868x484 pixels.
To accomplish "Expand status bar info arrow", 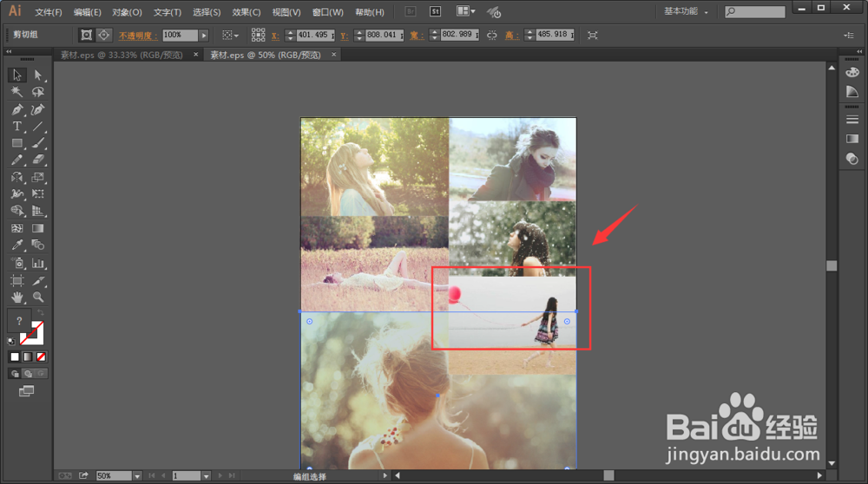I will [385, 475].
